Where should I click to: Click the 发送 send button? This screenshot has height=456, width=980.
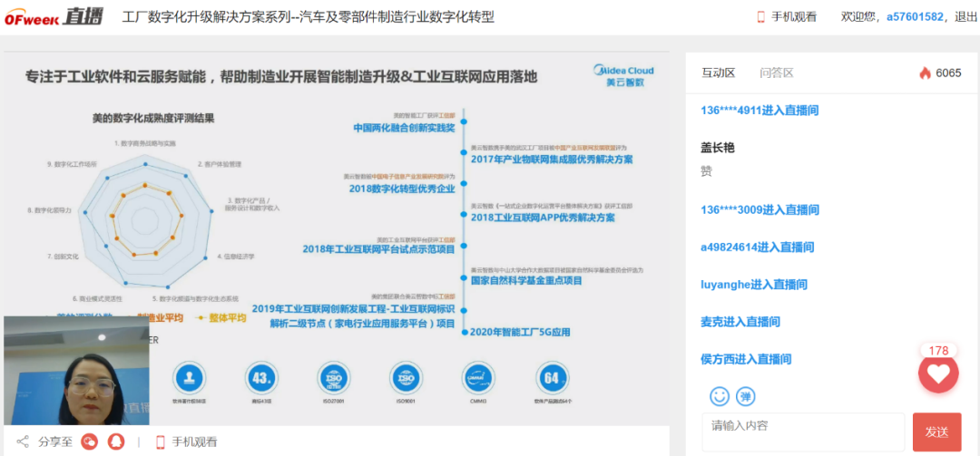point(936,432)
